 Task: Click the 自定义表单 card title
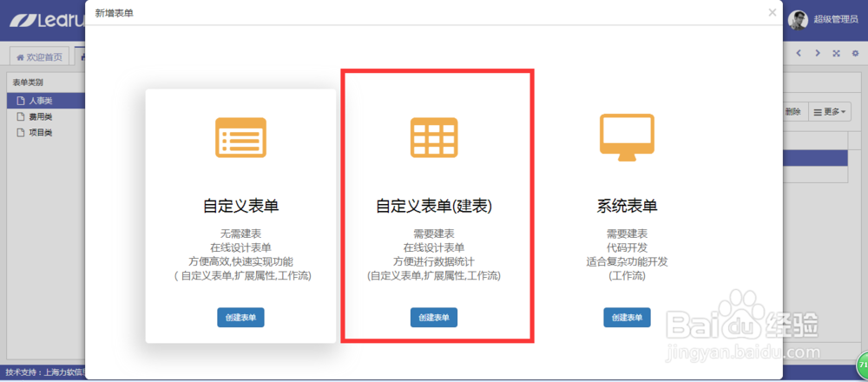(240, 206)
